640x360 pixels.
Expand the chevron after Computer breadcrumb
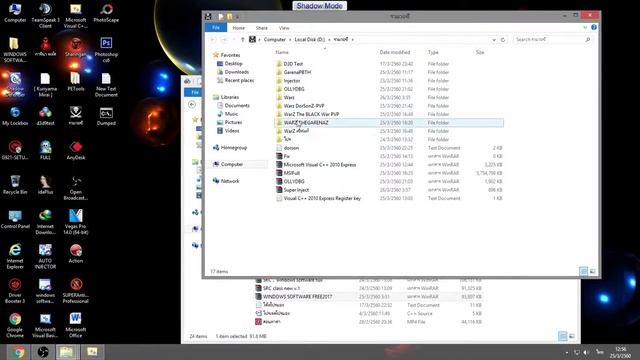click(x=290, y=40)
